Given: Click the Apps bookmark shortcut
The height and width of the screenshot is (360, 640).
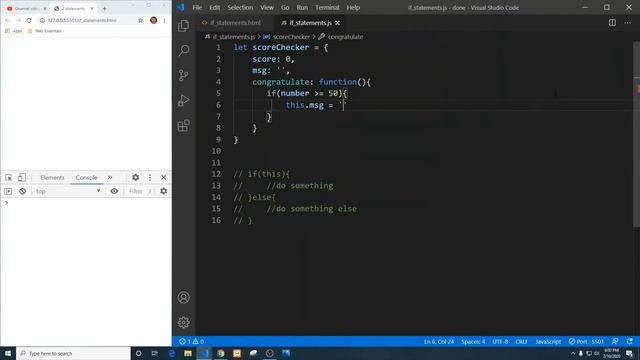Looking at the screenshot, I should (x=13, y=31).
